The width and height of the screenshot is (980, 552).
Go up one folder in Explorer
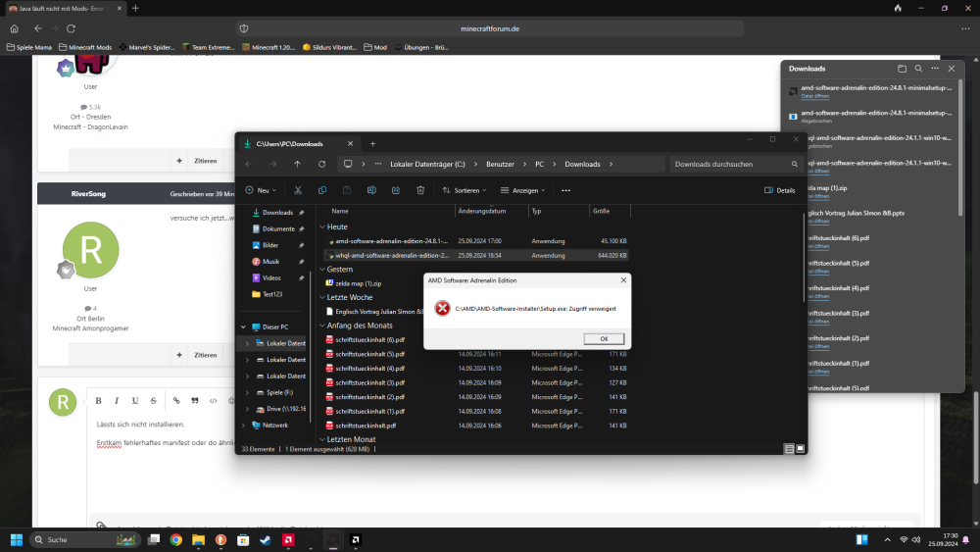298,164
